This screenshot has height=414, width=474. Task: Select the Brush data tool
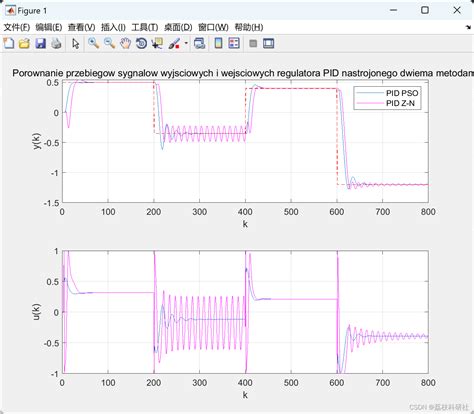(174, 43)
